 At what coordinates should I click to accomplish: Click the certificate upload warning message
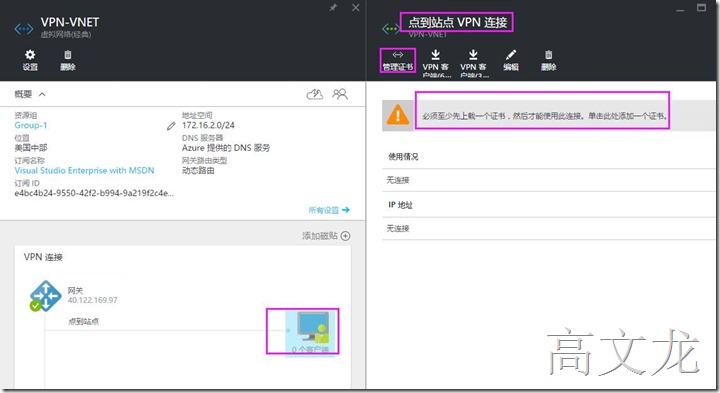544,116
